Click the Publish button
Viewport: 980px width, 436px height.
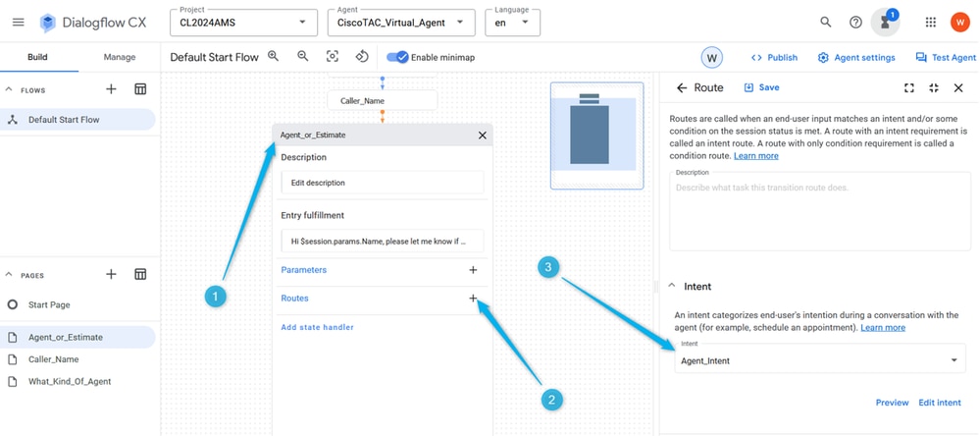774,58
